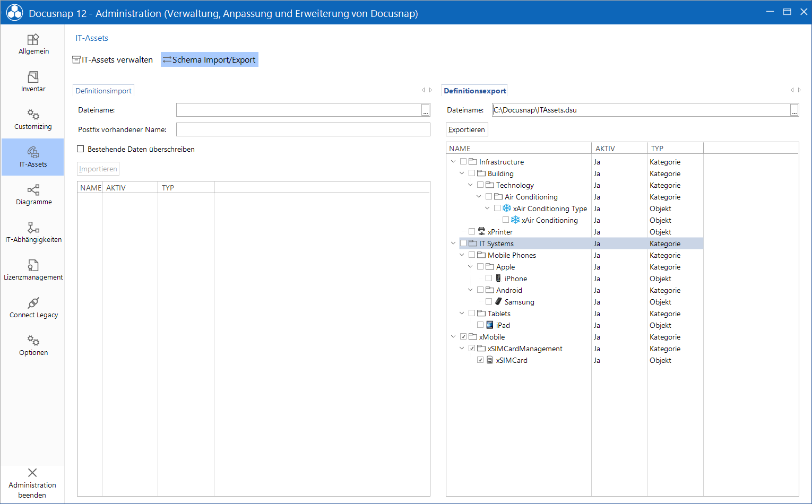Sort the export list by the NAME header
The width and height of the screenshot is (812, 504).
pos(519,149)
